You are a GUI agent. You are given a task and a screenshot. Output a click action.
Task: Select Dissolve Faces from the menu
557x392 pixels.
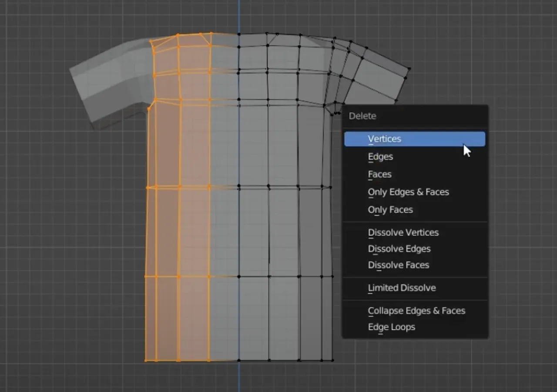398,265
